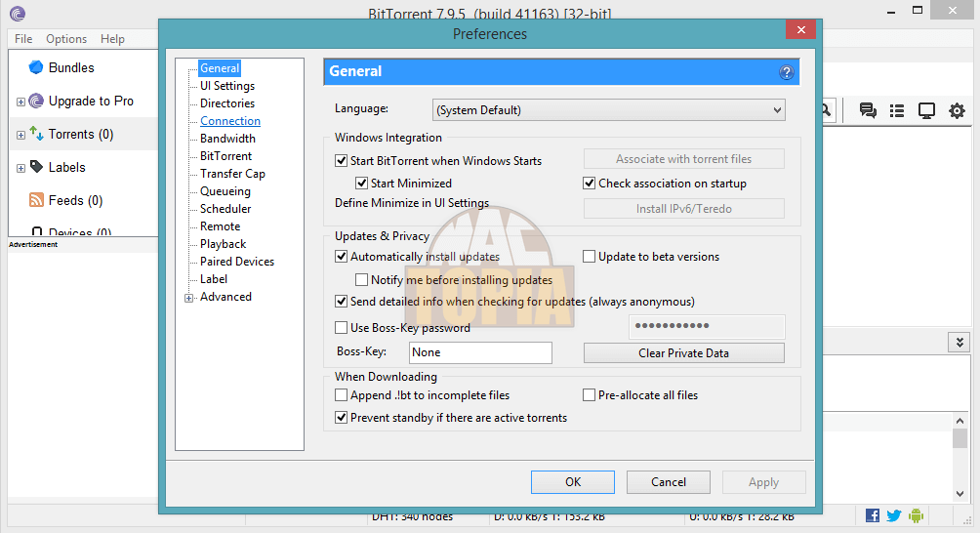
Task: Enable Pre-allocate all files
Action: 589,395
